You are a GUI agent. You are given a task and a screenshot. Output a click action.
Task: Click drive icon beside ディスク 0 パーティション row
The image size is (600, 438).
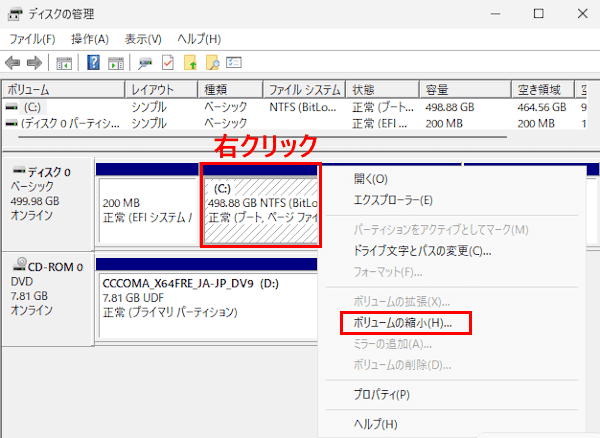(x=11, y=124)
